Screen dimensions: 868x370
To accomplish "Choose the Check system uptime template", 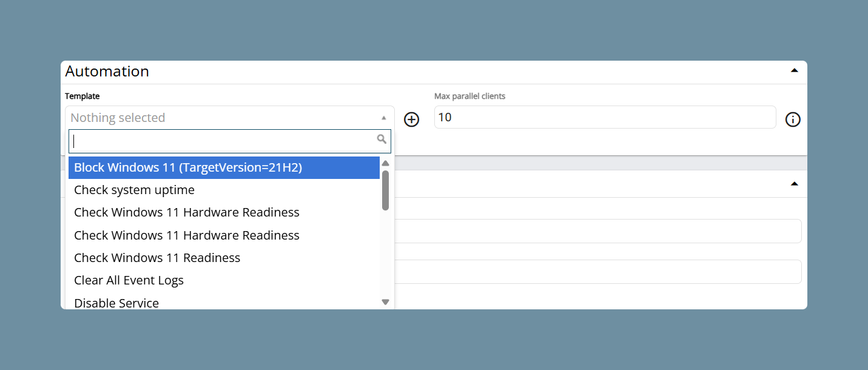I will (224, 190).
